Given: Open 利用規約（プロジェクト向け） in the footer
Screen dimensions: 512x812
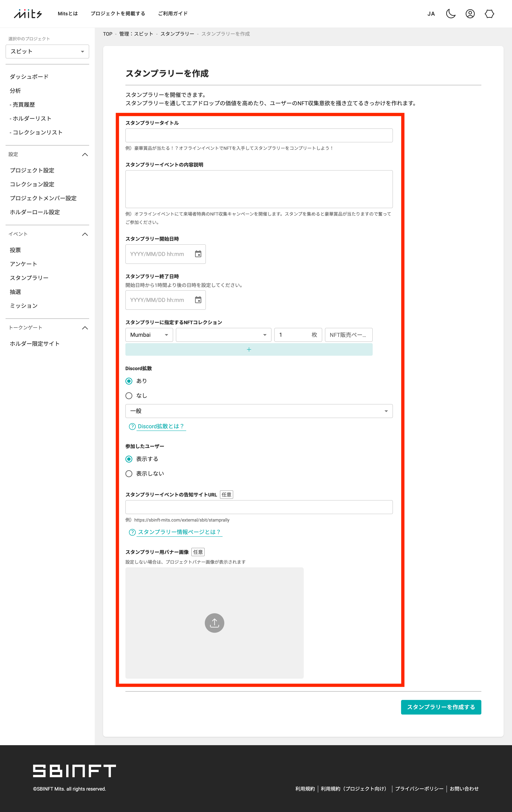Looking at the screenshot, I should [x=354, y=789].
